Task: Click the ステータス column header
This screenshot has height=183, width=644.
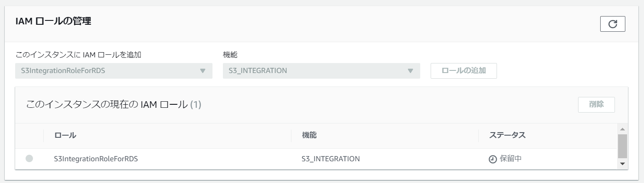Action: [507, 135]
